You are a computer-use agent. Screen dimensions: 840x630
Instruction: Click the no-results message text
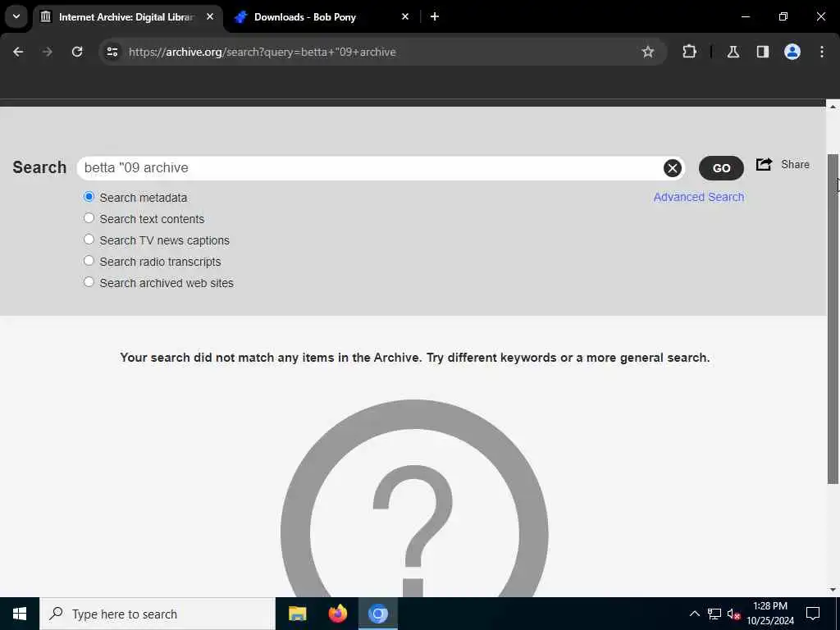pyautogui.click(x=414, y=358)
